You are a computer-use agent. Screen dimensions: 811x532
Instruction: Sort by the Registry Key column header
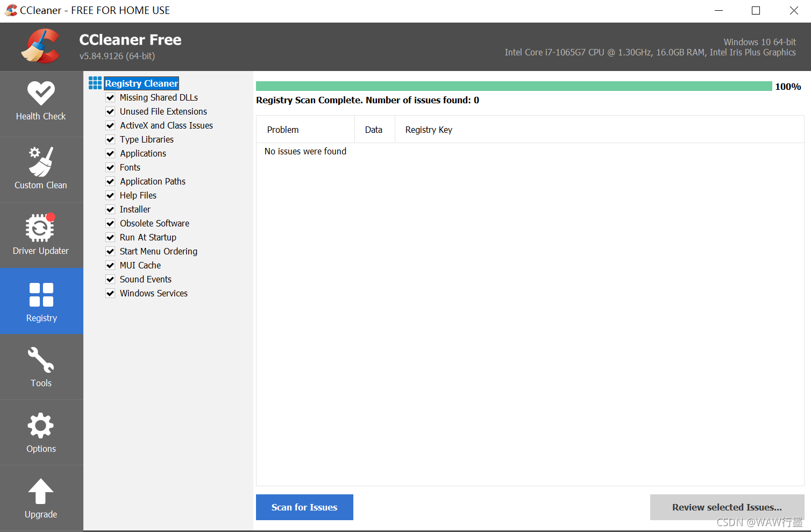pyautogui.click(x=600, y=130)
